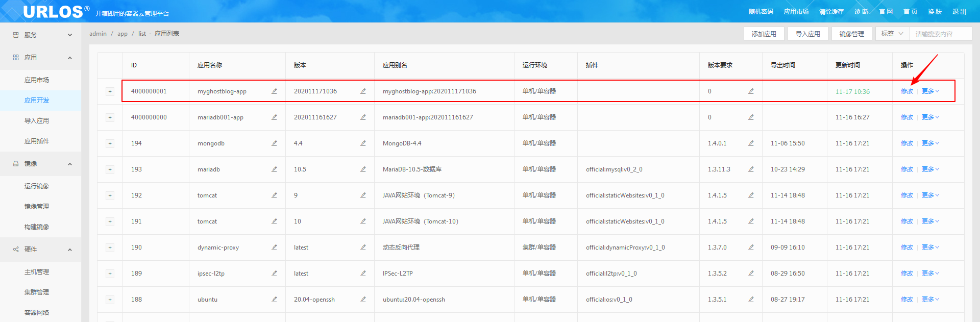
Task: Click the app breadcrumb link
Action: click(x=122, y=34)
